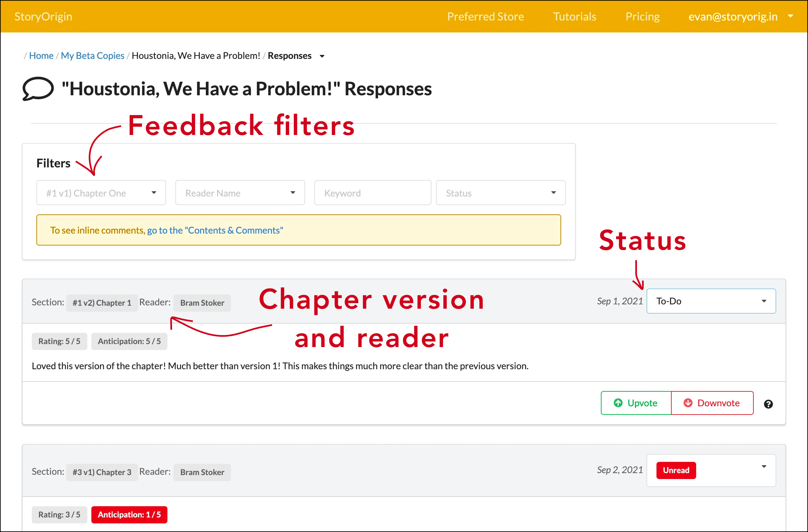The image size is (808, 532).
Task: Open the chapter filter showing #1 v1) Chapter One
Action: pos(101,193)
